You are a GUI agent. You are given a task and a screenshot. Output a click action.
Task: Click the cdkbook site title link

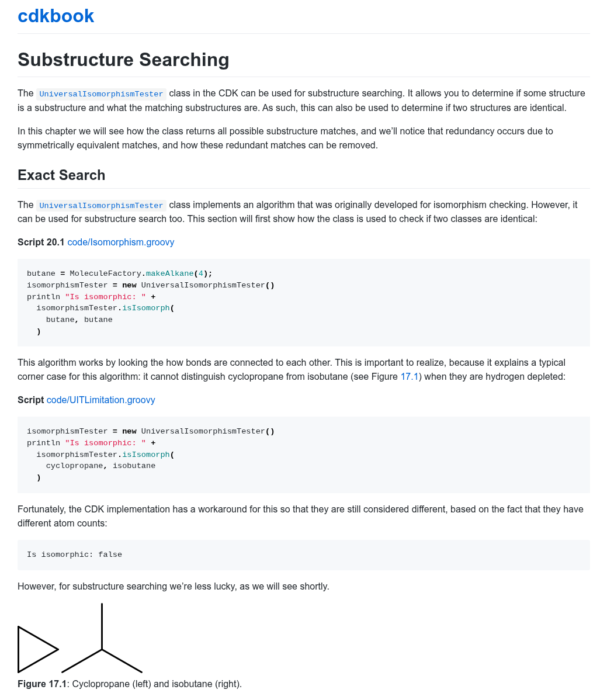(x=55, y=16)
